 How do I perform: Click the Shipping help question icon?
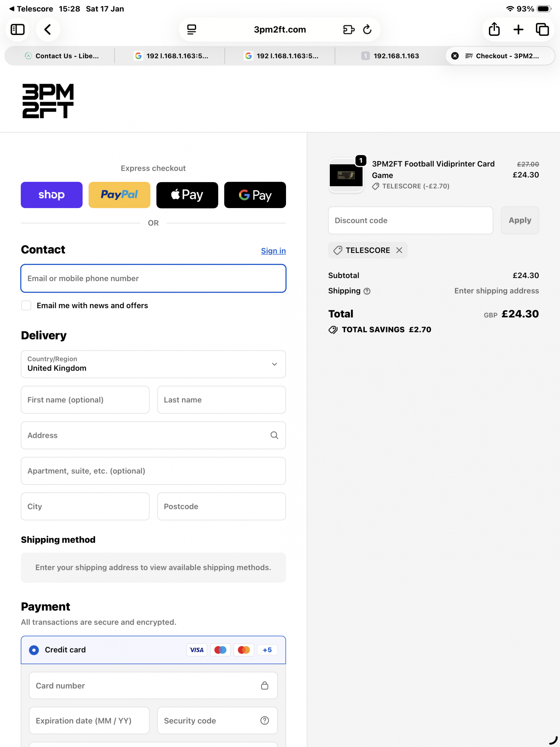(x=367, y=291)
